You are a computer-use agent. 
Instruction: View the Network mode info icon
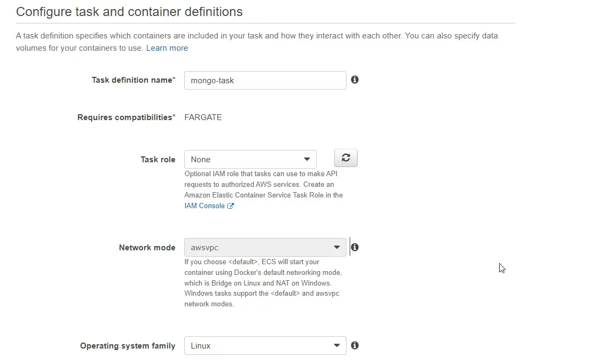pos(354,247)
